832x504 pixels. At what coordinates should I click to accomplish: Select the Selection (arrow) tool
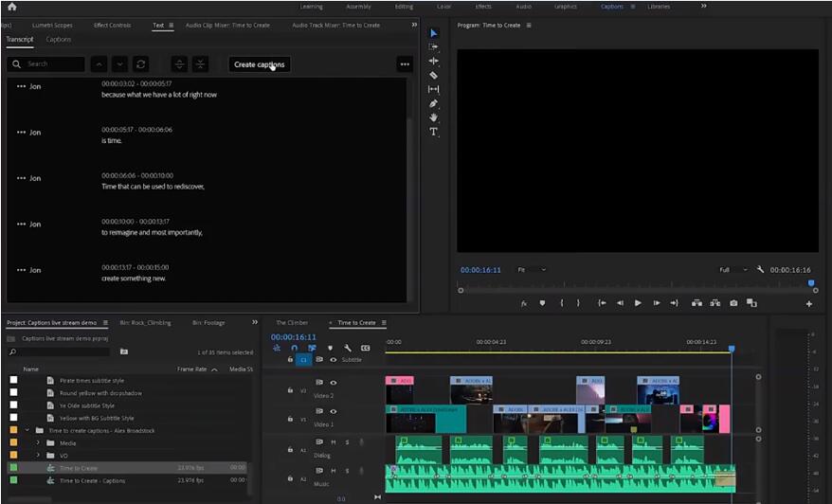coord(433,33)
